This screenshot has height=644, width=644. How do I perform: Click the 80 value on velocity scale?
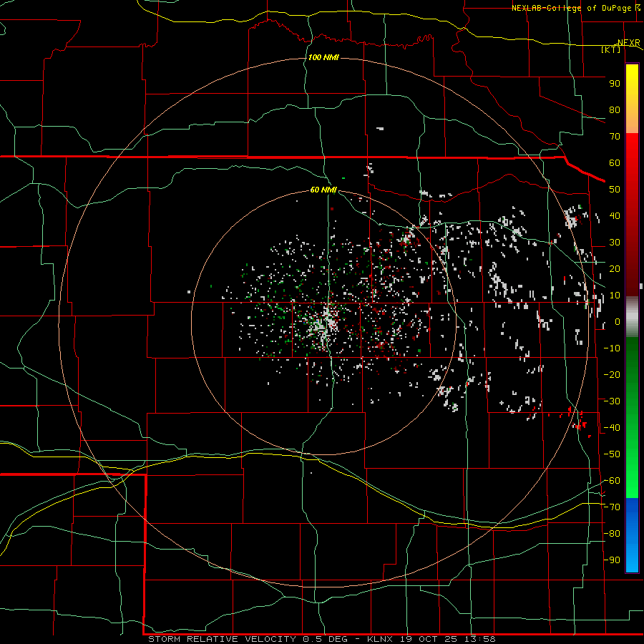(615, 109)
